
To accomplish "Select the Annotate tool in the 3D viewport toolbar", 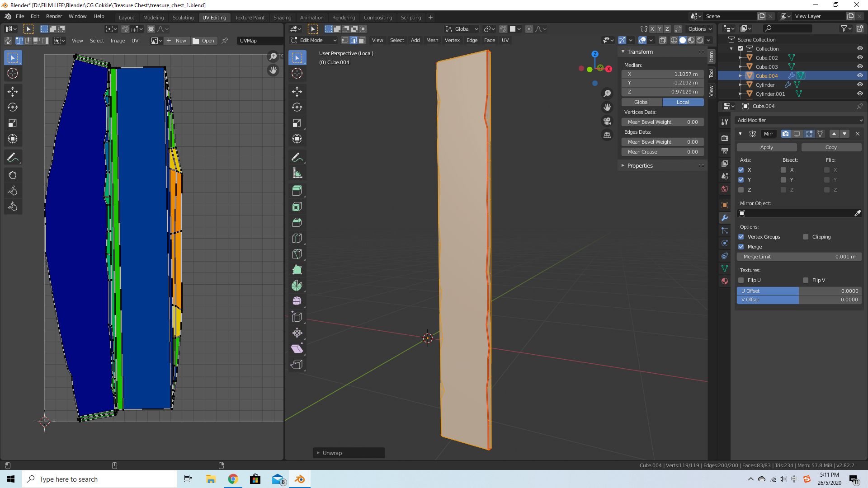I will (297, 157).
